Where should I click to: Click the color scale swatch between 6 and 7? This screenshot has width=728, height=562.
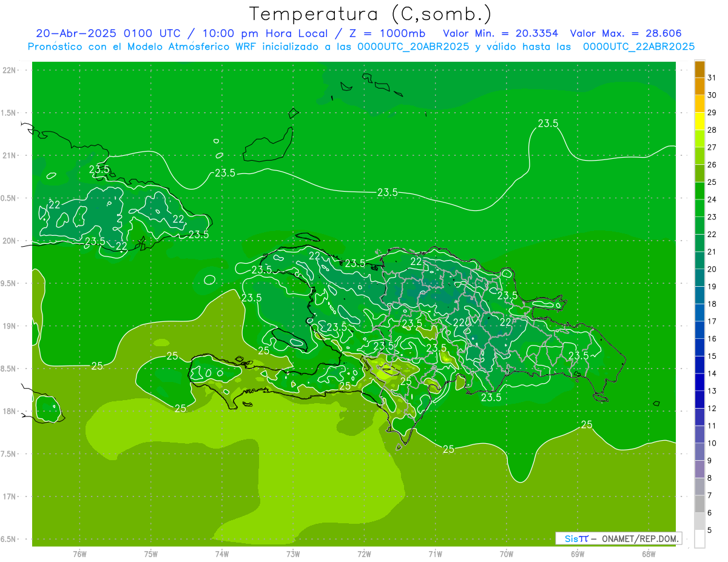[x=700, y=504]
